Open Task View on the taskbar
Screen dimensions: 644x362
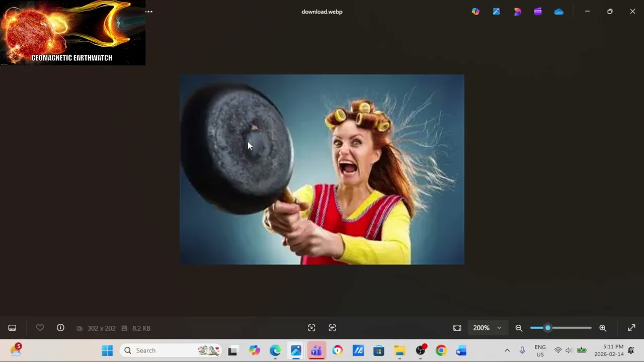232,350
